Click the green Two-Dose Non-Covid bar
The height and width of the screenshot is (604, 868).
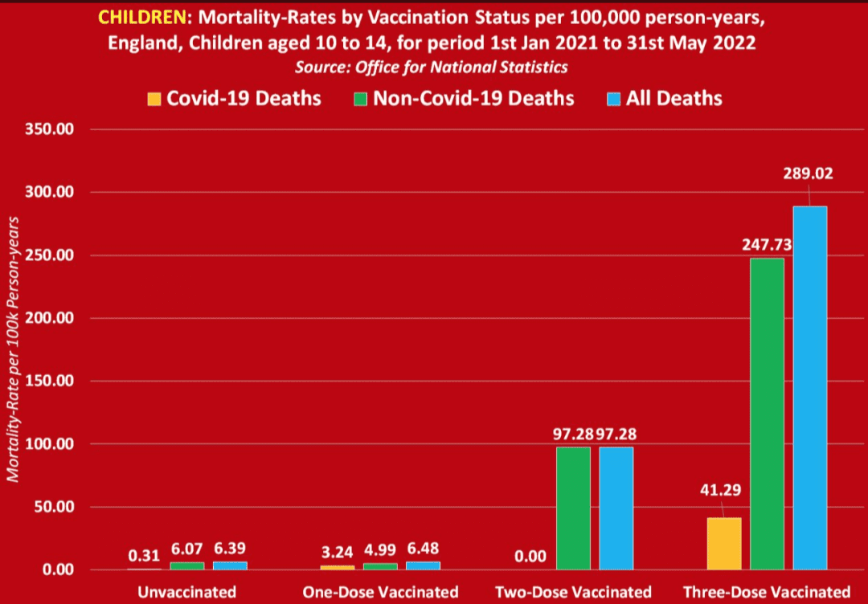coord(574,508)
